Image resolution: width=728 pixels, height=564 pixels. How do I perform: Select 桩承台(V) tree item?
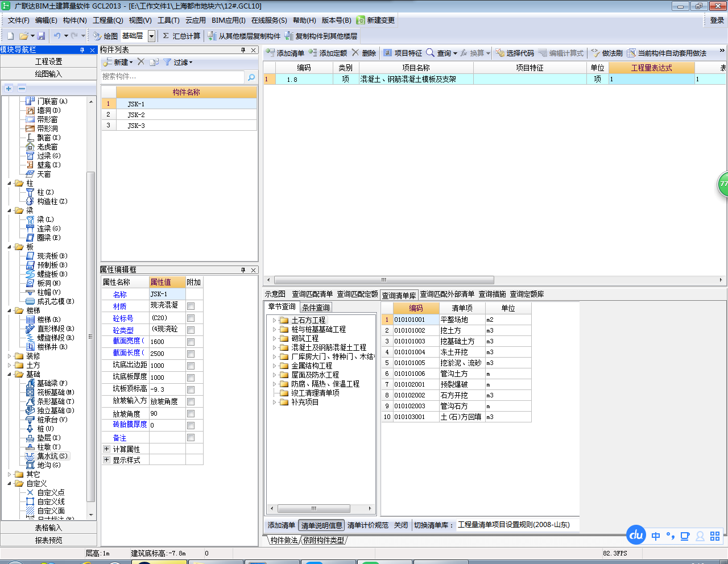[52, 420]
